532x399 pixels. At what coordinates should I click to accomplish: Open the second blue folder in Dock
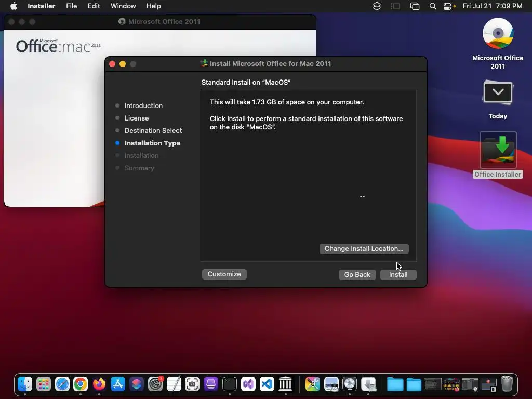coord(414,384)
